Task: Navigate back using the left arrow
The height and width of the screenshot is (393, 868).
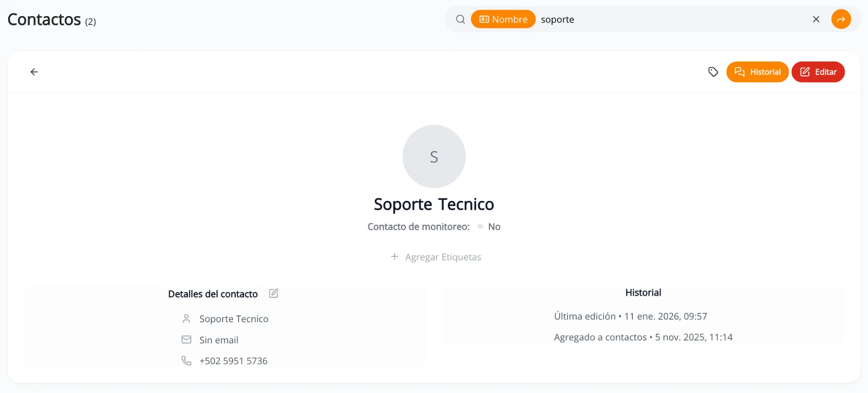Action: [x=34, y=72]
